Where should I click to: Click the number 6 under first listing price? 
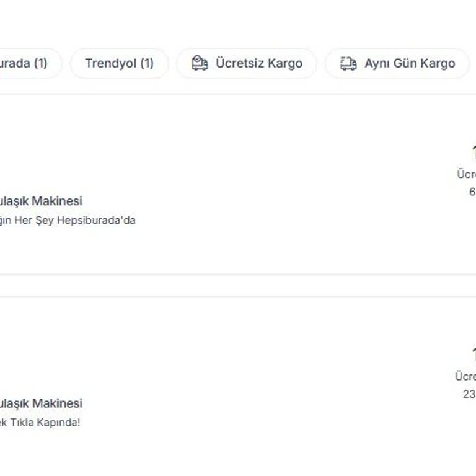(x=472, y=192)
